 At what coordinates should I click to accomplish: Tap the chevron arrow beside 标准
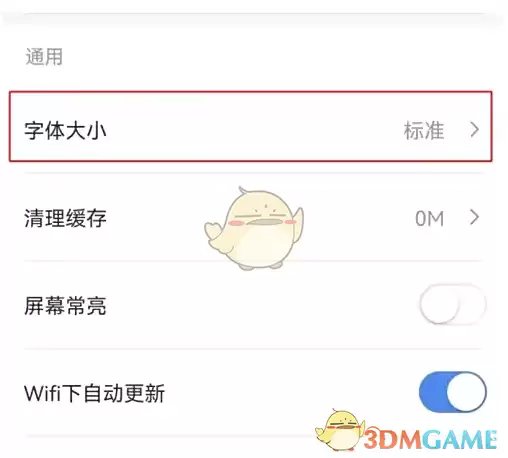click(x=475, y=130)
